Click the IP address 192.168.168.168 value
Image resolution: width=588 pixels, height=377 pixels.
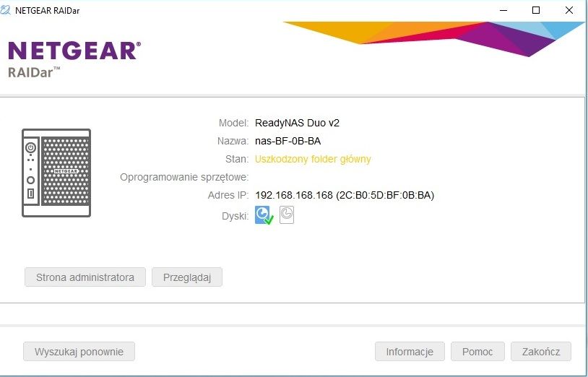294,195
